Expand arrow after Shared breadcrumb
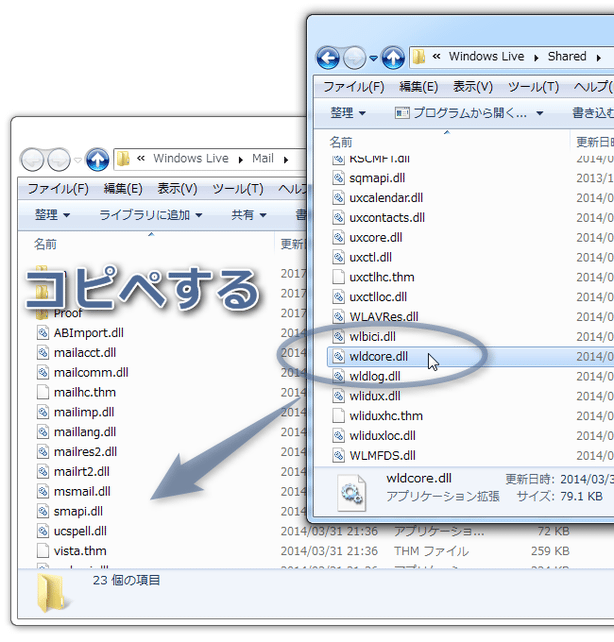 pos(598,58)
